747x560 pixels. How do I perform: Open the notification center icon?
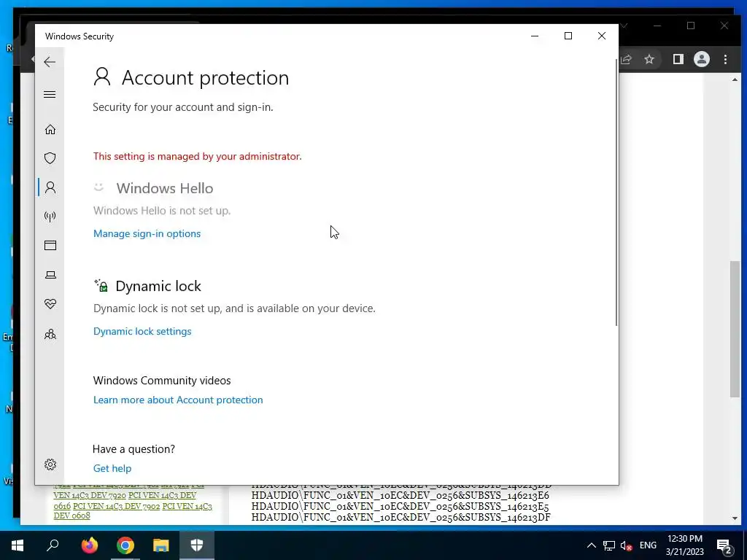click(724, 545)
